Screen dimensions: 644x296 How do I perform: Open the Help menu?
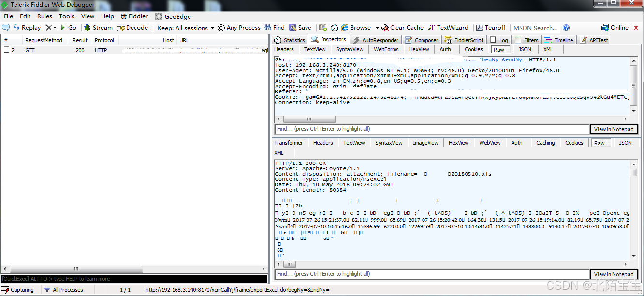coord(107,16)
